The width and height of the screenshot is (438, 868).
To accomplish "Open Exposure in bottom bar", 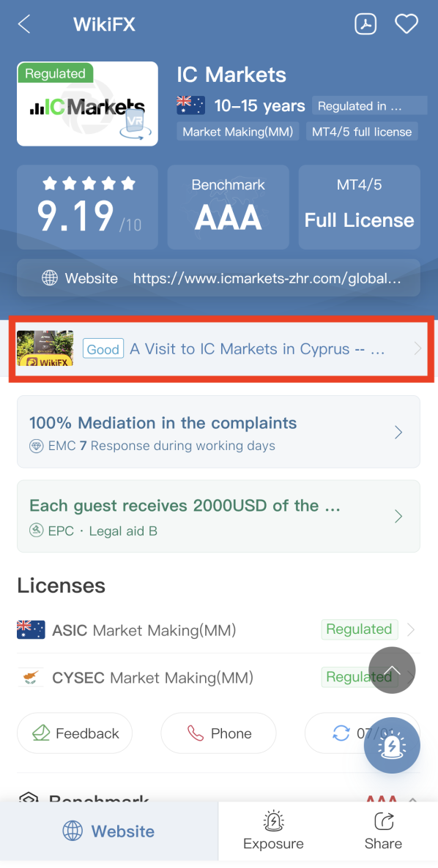I will 273,831.
